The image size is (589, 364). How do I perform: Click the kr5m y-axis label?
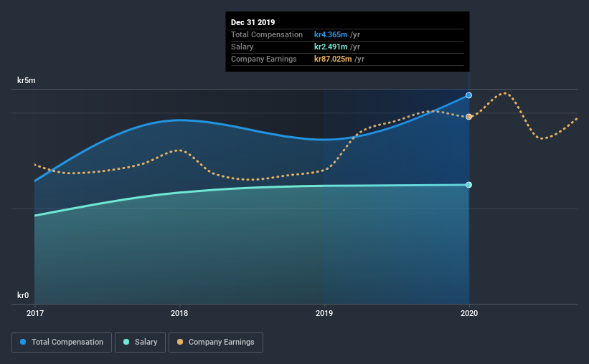[x=27, y=80]
